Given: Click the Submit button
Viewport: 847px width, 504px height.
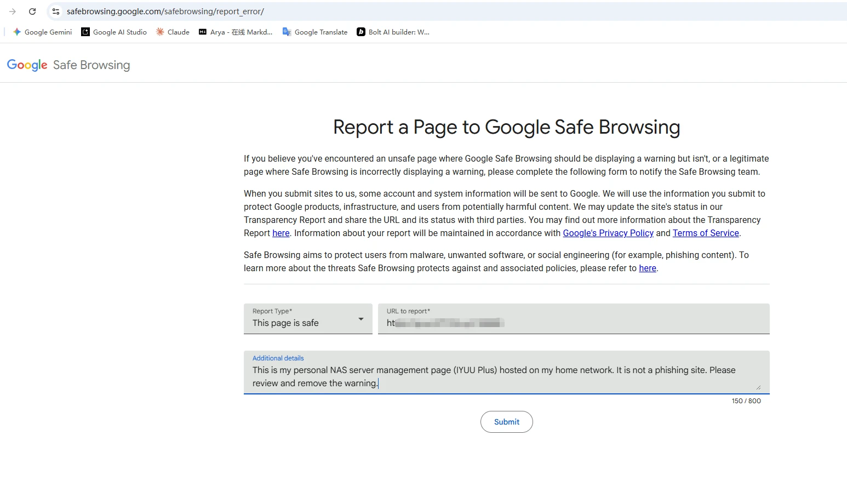Looking at the screenshot, I should 506,422.
